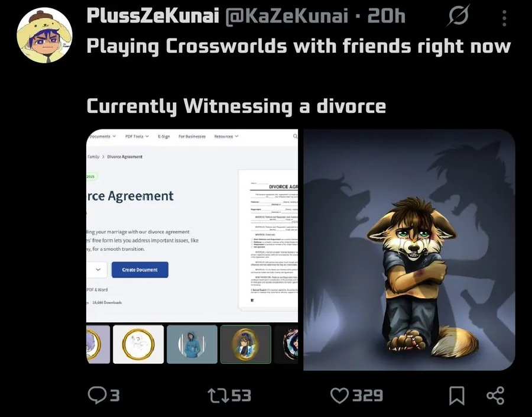Viewport: 532px width, 417px height.
Task: Click the Divorce Agreement breadcrumb
Action: pos(125,157)
